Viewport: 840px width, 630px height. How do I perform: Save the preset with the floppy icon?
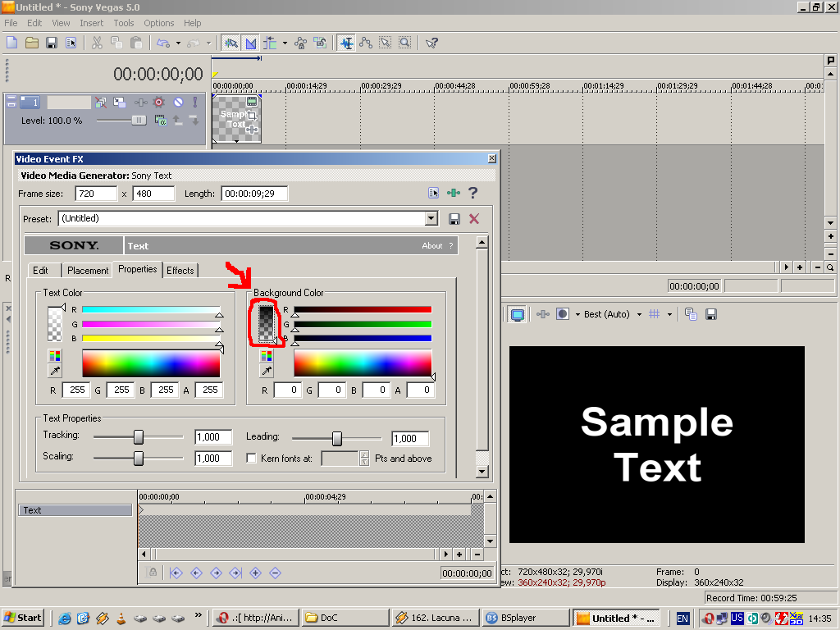(x=454, y=218)
